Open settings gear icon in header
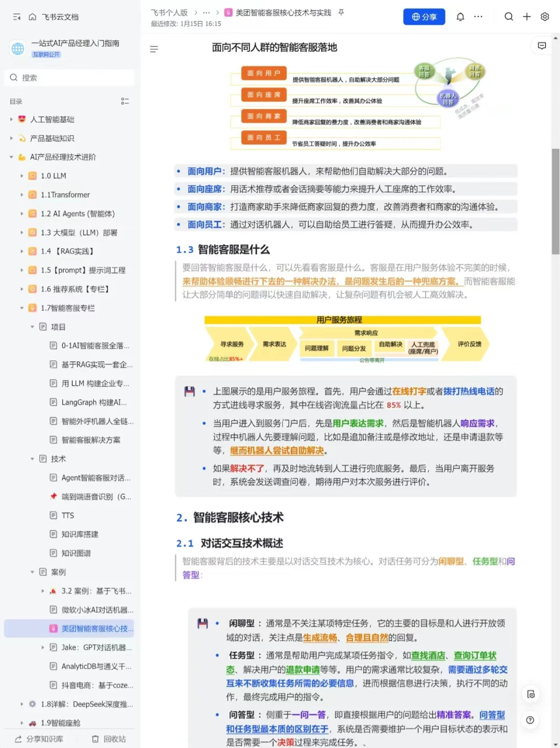Viewport: 560px width, 748px height. pos(544,17)
